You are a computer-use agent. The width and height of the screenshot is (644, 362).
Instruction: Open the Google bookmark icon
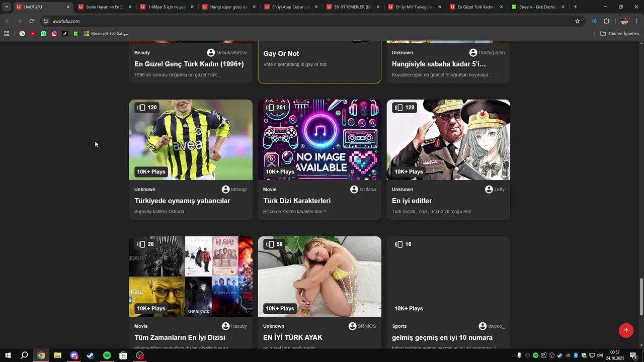[22, 34]
